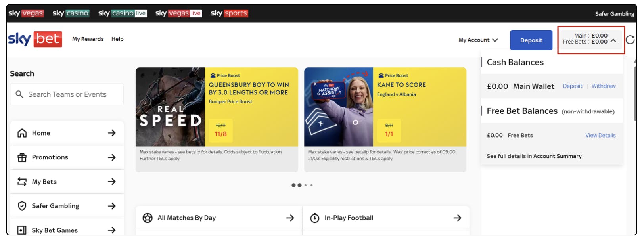Click the Sky Bet Games icon
The height and width of the screenshot is (241, 644).
22,230
